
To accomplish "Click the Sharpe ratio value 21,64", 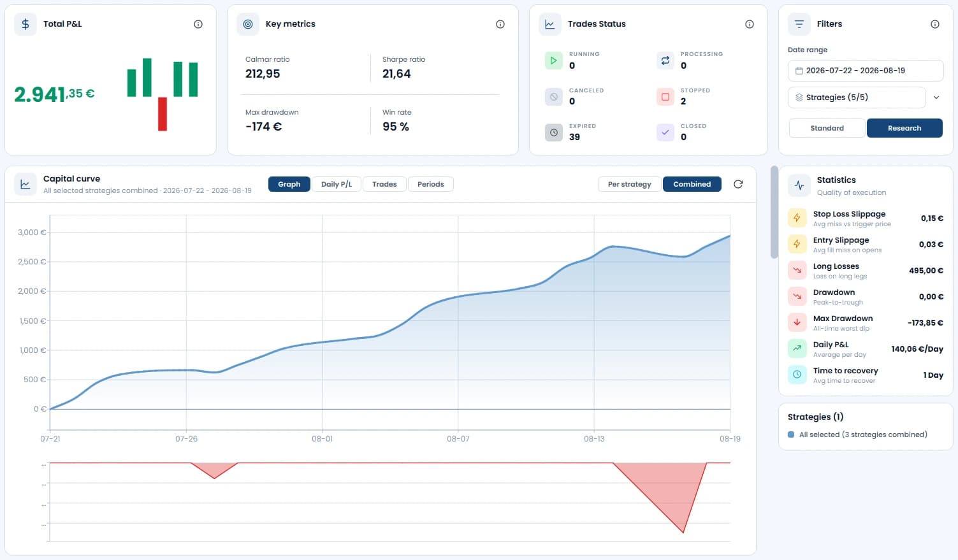I will click(x=396, y=74).
